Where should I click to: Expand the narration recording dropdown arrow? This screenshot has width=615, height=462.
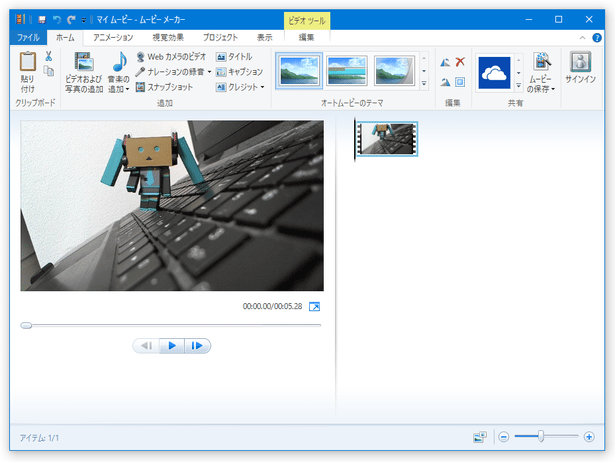[x=209, y=72]
